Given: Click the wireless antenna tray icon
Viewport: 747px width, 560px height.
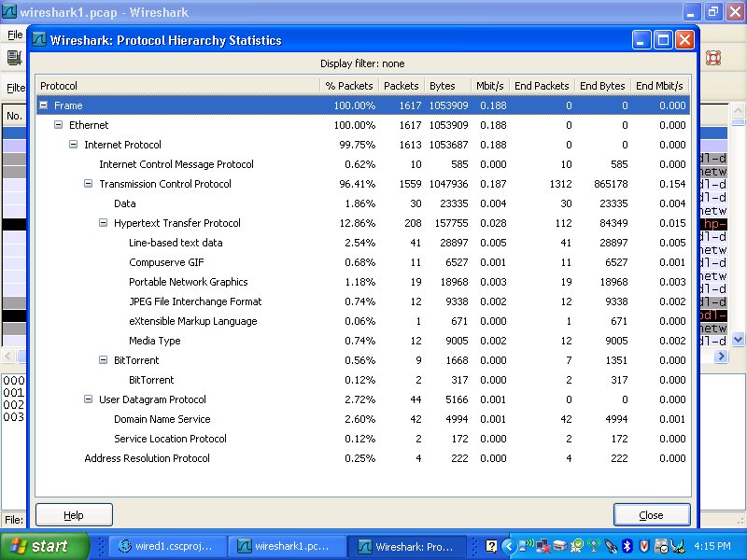Looking at the screenshot, I should click(593, 546).
